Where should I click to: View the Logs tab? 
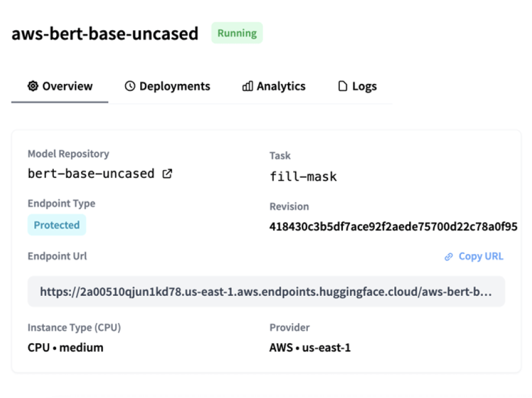click(357, 86)
